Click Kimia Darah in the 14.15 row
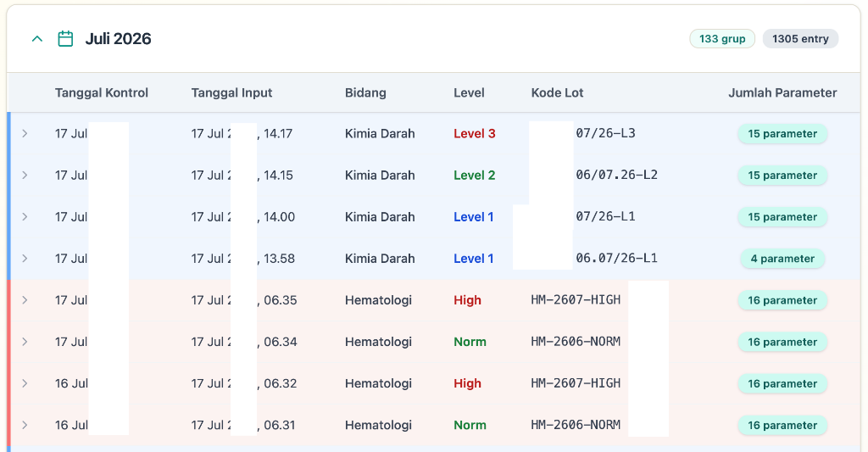868x452 pixels. (x=380, y=175)
